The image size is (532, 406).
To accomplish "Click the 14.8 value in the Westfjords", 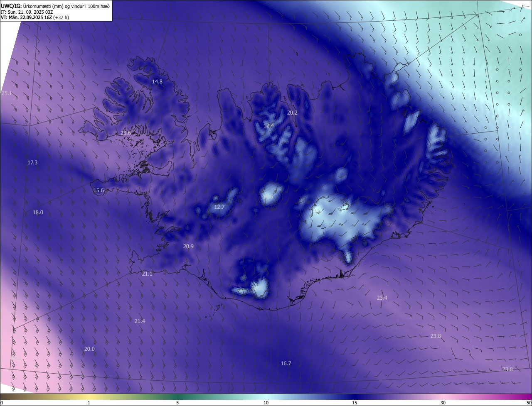I will point(157,82).
